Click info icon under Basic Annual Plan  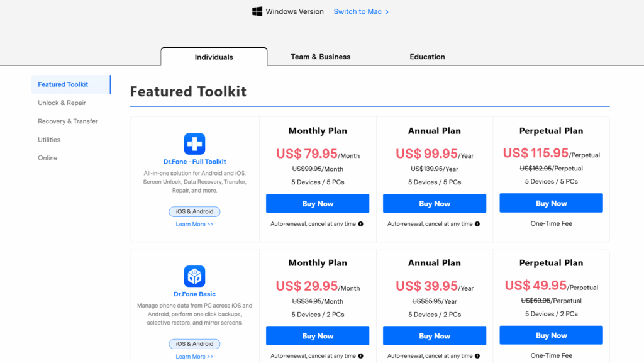(x=477, y=356)
